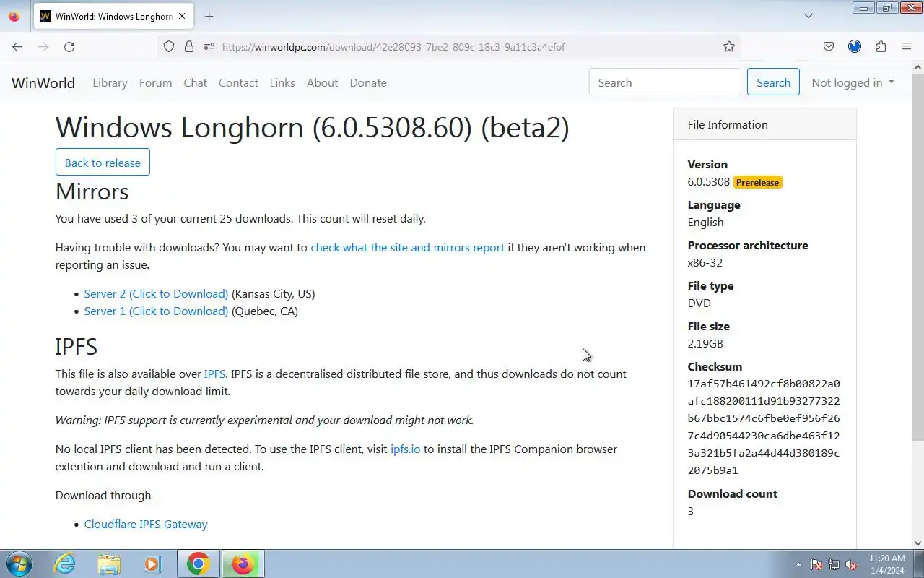Viewport: 924px width, 578px height.
Task: Open the Contact menu item
Action: click(x=238, y=82)
